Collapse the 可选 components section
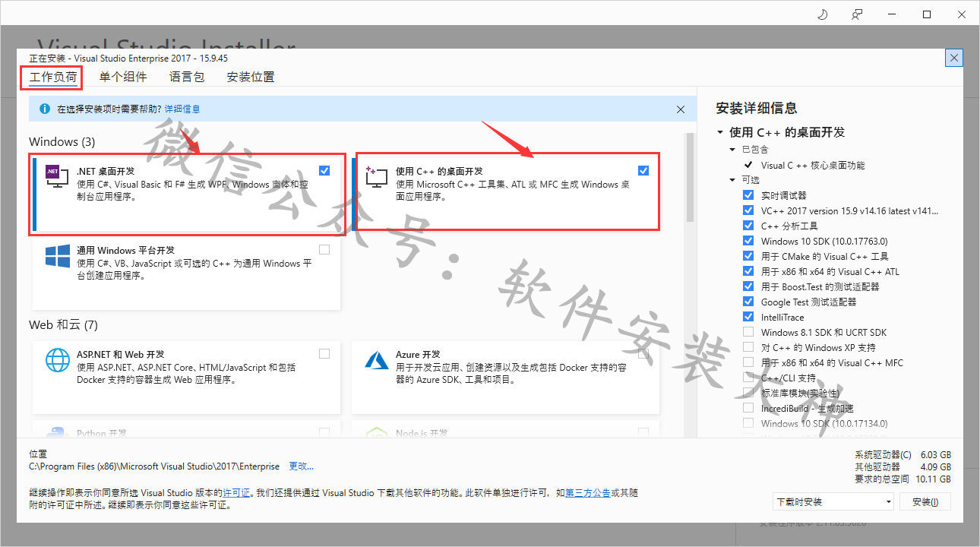980x547 pixels. point(733,180)
